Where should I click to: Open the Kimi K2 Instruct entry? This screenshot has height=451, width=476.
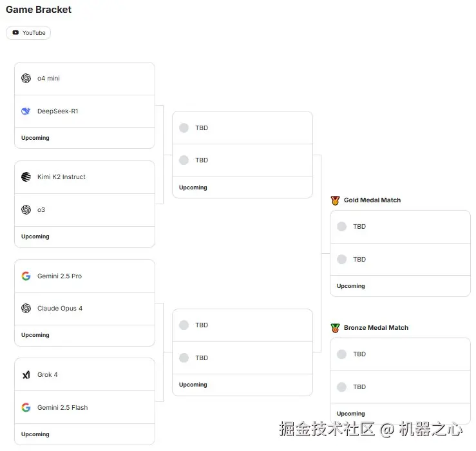tap(61, 177)
